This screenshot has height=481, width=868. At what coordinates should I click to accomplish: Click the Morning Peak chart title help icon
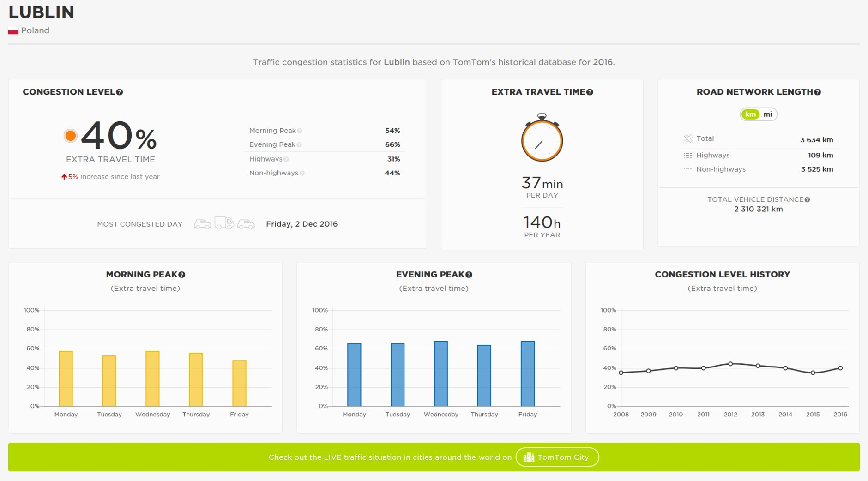point(182,275)
